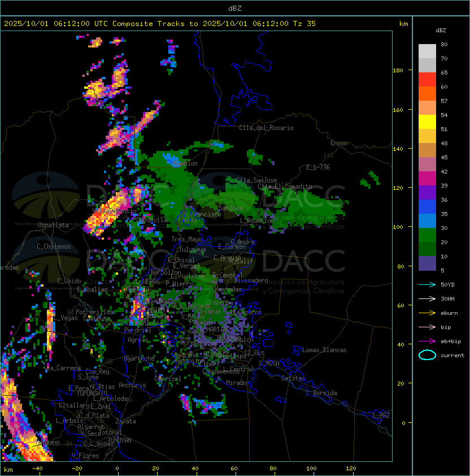Click the 'V_Flores' map label
This screenshot has height=476, width=470.
[x=85, y=456]
